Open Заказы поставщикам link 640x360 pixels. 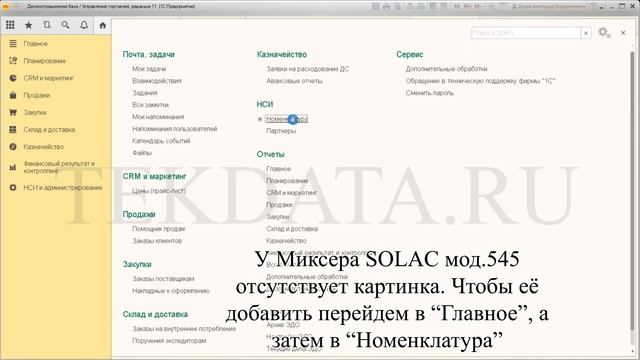click(x=163, y=279)
